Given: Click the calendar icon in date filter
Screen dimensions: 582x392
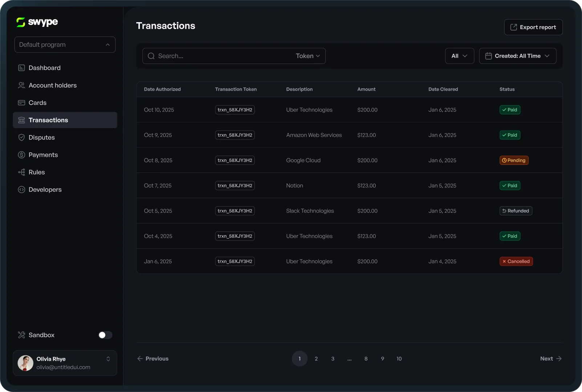Looking at the screenshot, I should (x=489, y=56).
